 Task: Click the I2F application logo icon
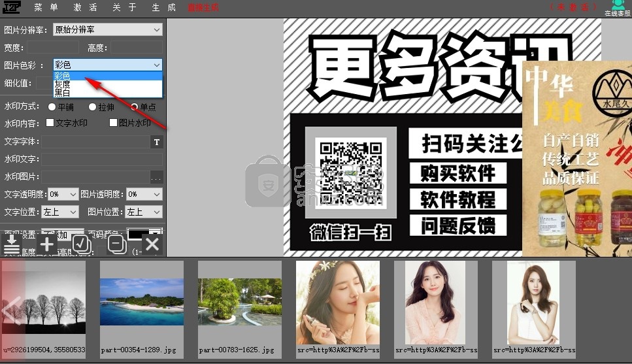(x=11, y=7)
